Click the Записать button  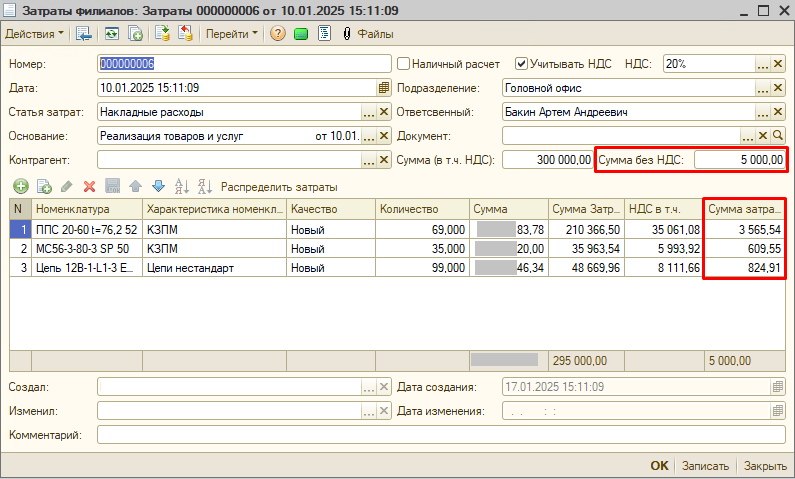coord(705,465)
